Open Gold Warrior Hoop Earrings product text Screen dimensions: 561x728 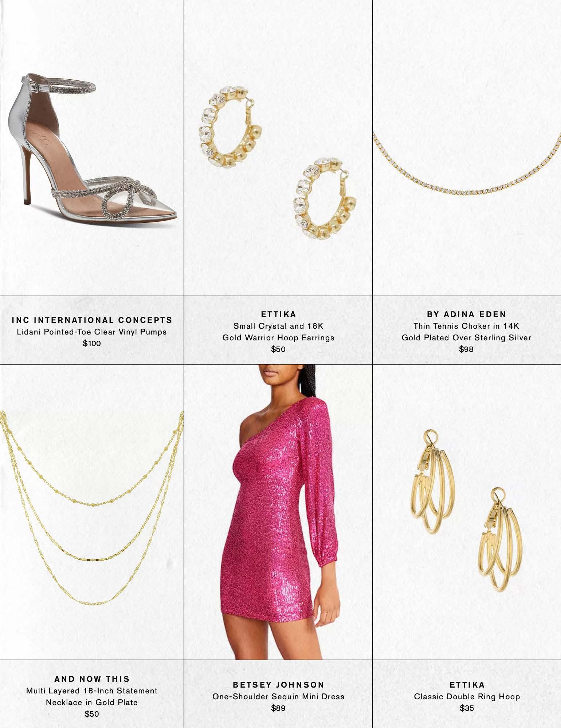[x=278, y=337]
